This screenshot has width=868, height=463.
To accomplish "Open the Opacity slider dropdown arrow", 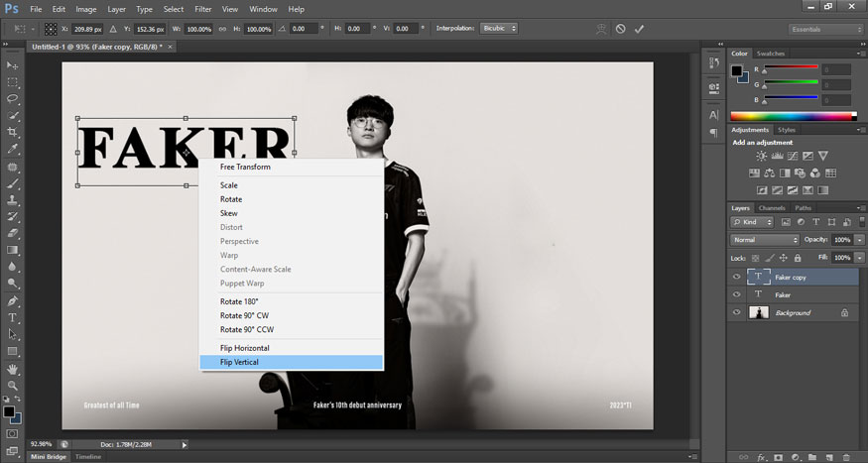I will [860, 240].
